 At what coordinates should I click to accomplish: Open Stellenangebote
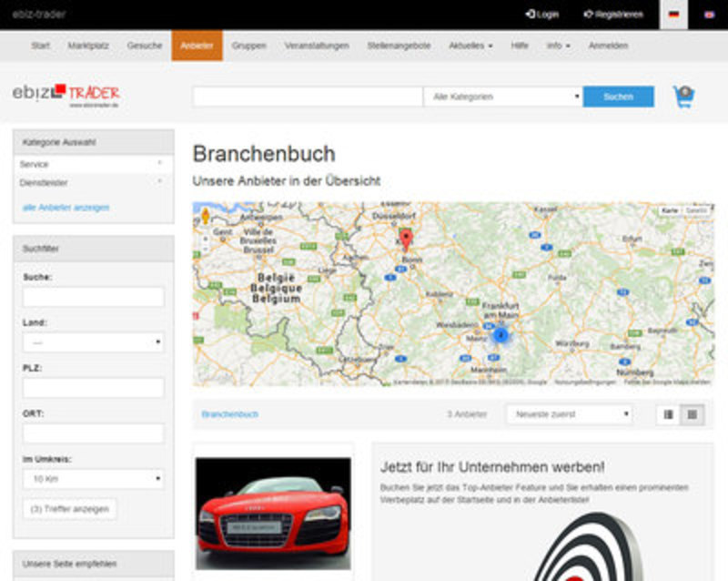coord(399,46)
